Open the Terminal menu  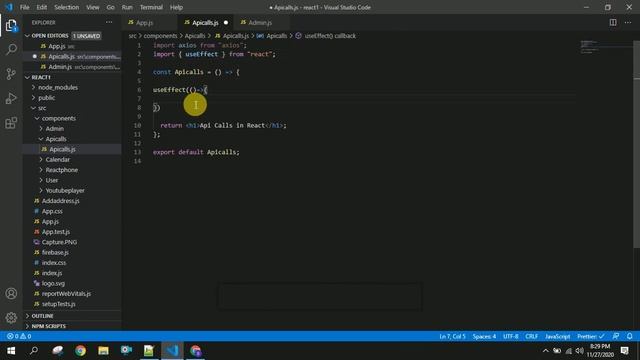point(151,7)
